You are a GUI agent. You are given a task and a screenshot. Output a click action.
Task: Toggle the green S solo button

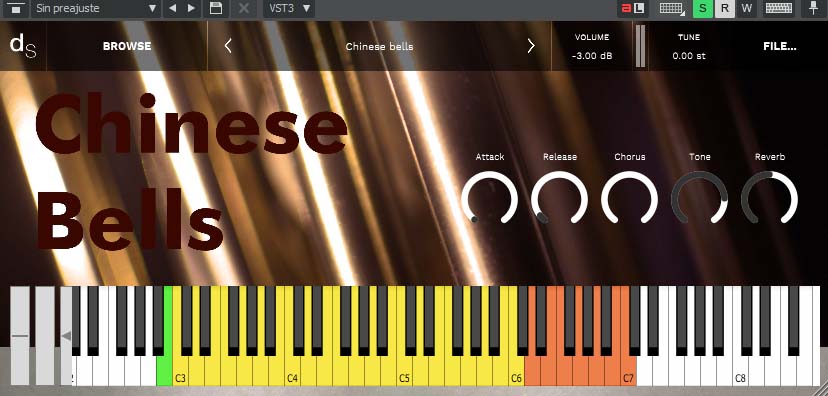pyautogui.click(x=702, y=8)
